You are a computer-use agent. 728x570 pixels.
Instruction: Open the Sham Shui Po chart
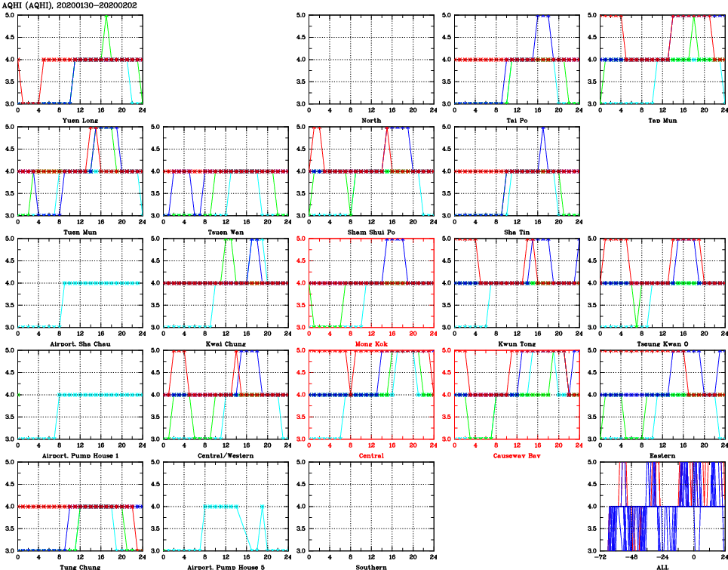click(371, 171)
